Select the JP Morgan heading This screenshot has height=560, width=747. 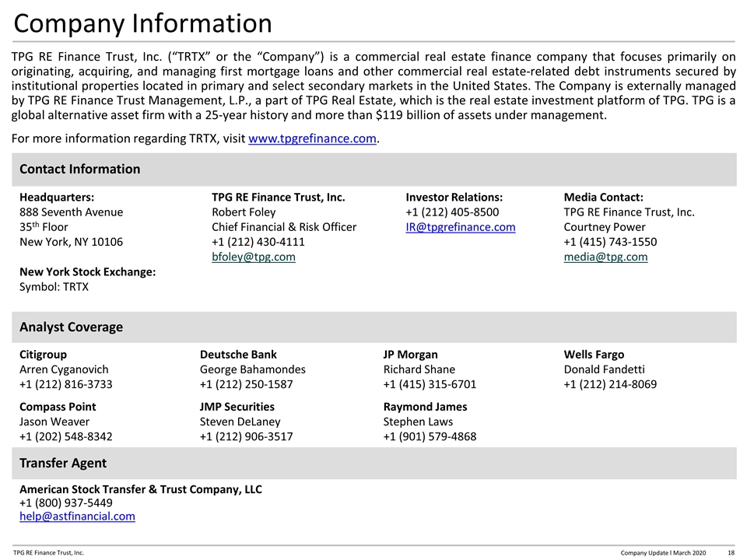coord(410,355)
